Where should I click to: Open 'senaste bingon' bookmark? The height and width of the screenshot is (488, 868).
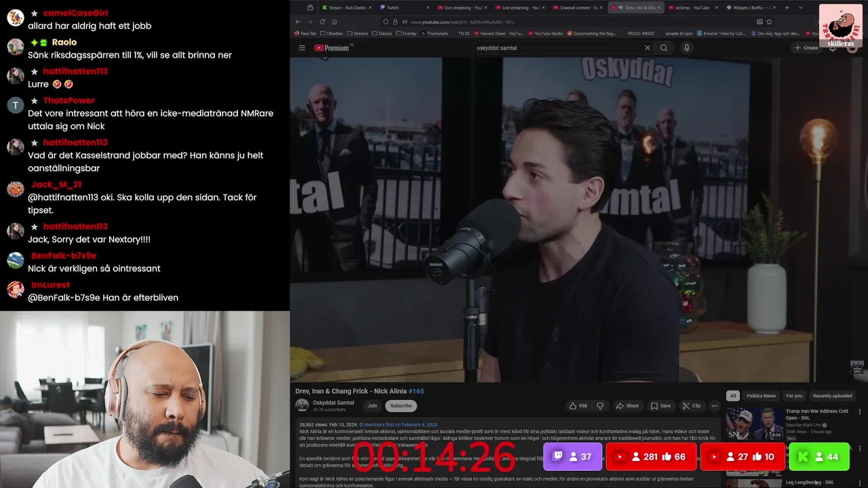click(x=678, y=33)
